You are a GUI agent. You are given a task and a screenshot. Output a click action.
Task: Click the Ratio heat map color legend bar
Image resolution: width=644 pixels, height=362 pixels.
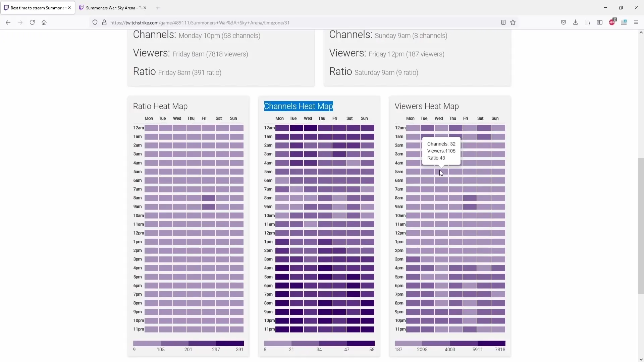pyautogui.click(x=189, y=343)
